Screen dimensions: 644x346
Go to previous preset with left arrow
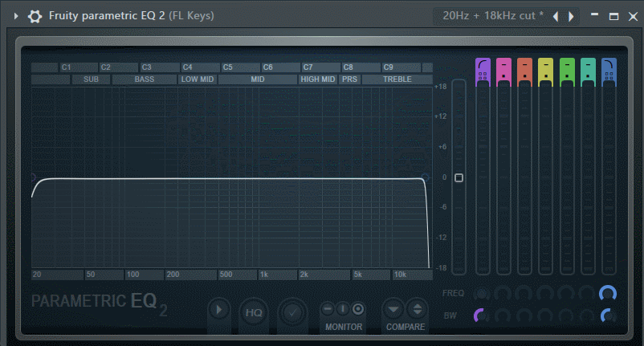556,16
